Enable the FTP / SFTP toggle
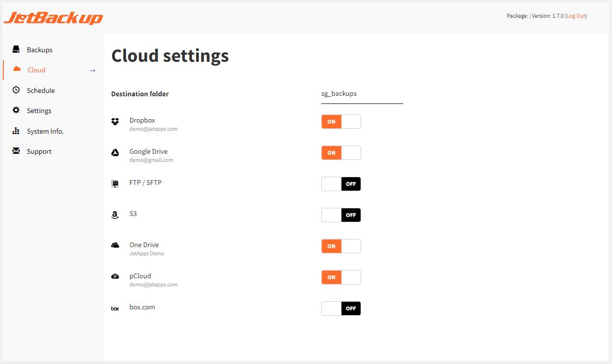The image size is (612, 364). tap(341, 184)
